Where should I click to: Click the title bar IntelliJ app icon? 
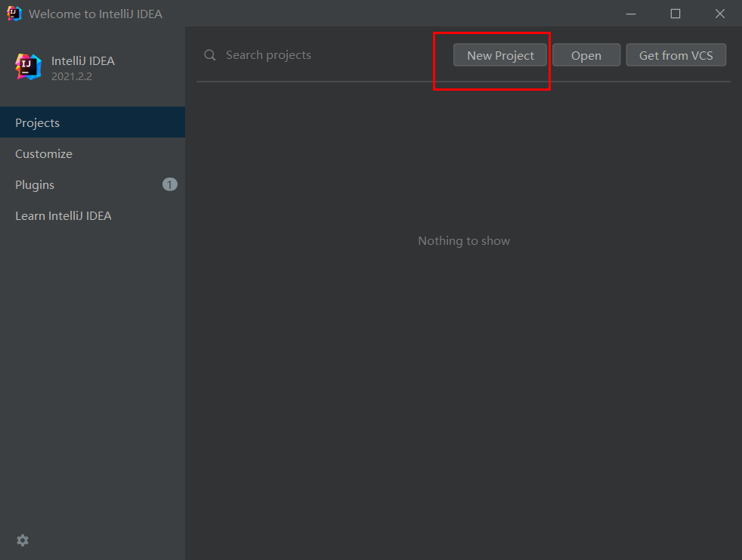14,14
